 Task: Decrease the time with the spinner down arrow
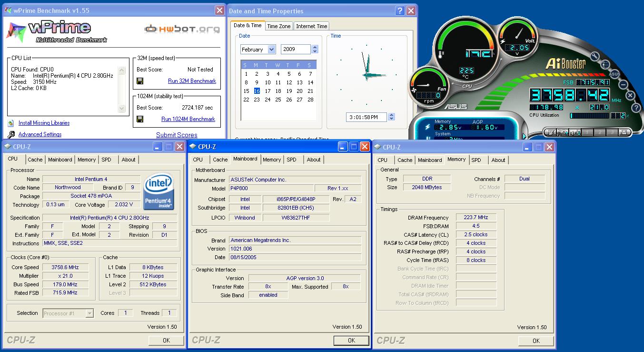[391, 119]
